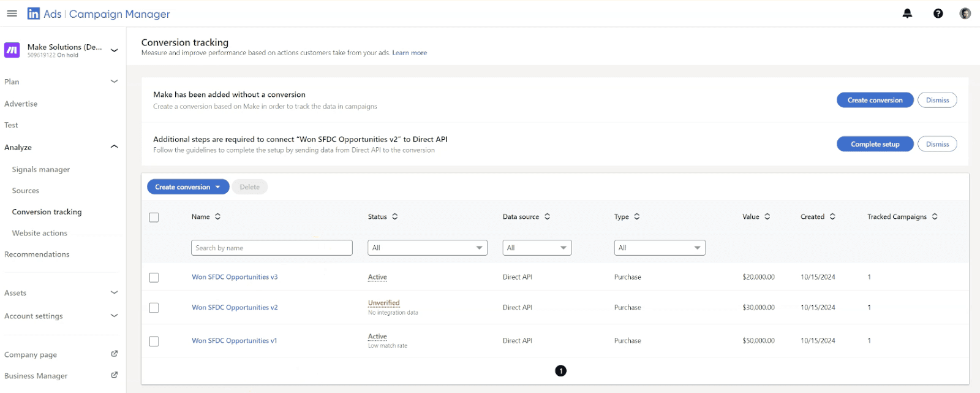This screenshot has height=393, width=980.
Task: Click Unverified status of v2 row
Action: point(383,303)
